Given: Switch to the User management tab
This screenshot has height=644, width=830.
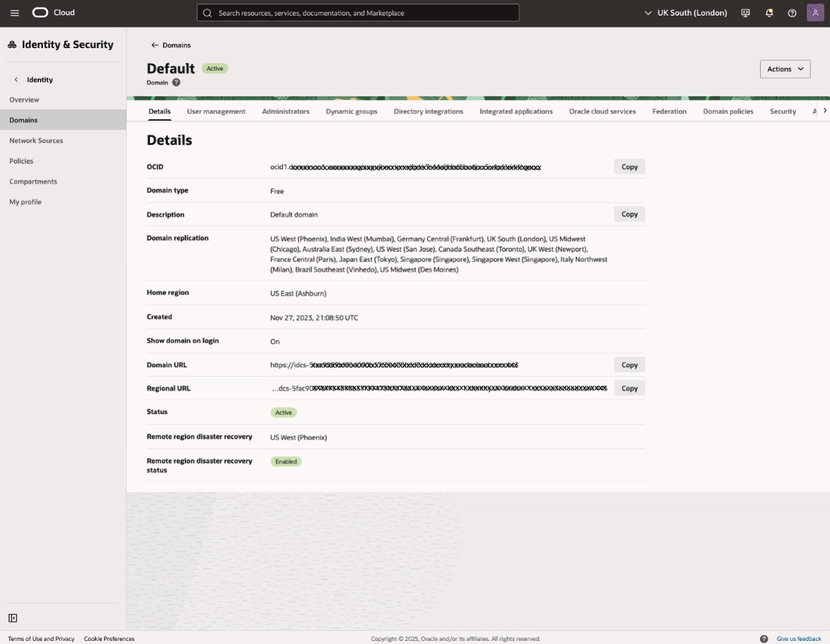Looking at the screenshot, I should click(216, 111).
